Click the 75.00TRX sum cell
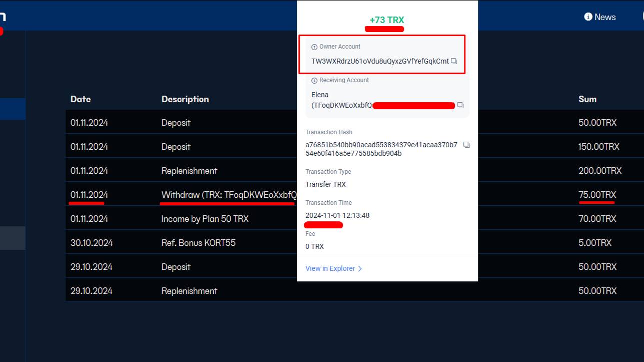 tap(597, 195)
